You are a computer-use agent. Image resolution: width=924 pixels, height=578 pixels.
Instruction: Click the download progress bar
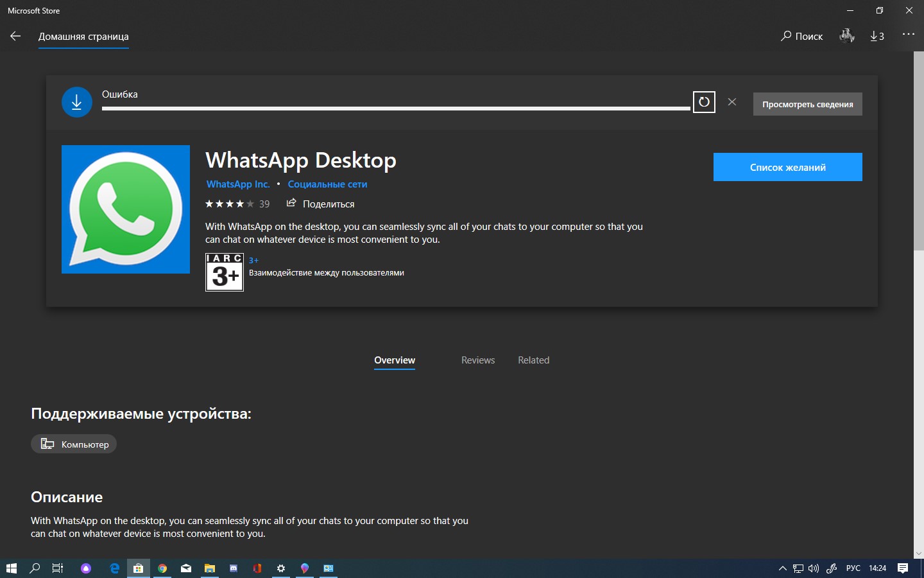click(x=396, y=109)
